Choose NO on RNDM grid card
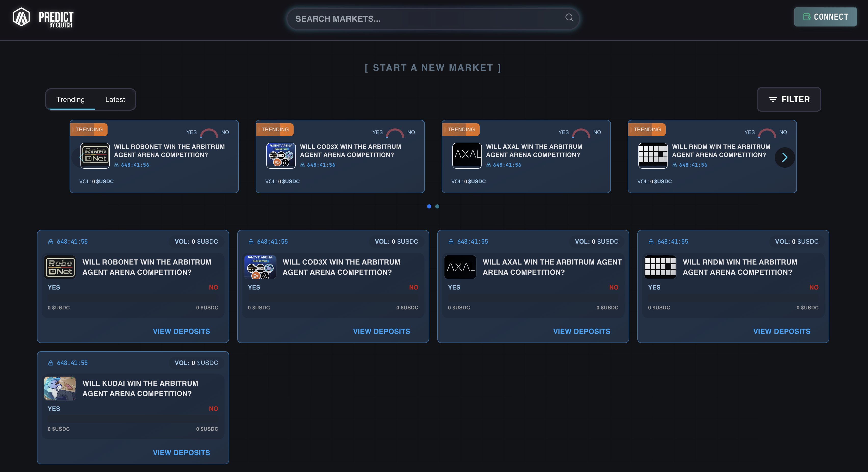This screenshot has height=472, width=868. [x=814, y=287]
